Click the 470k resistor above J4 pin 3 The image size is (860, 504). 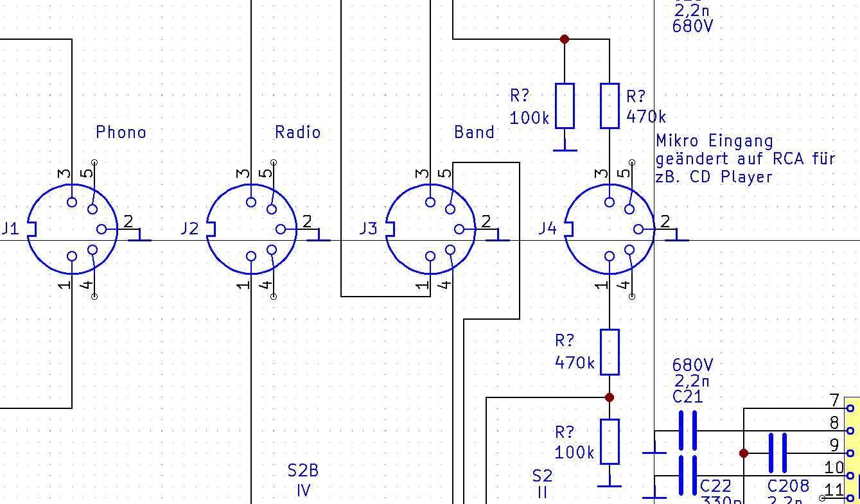[610, 105]
